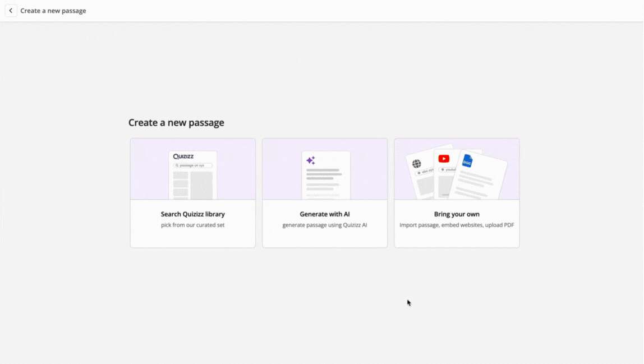
Task: Select the Generate with AI card illustration
Action: click(x=324, y=169)
